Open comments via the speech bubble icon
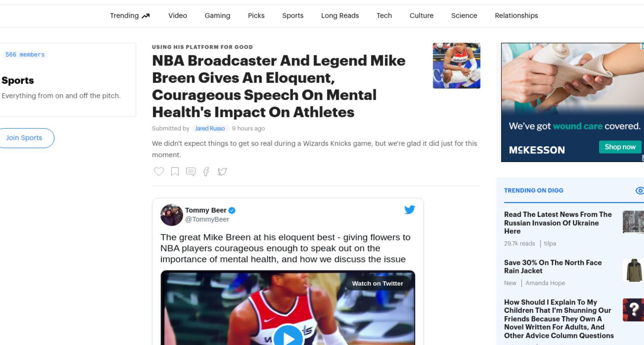 click(191, 172)
